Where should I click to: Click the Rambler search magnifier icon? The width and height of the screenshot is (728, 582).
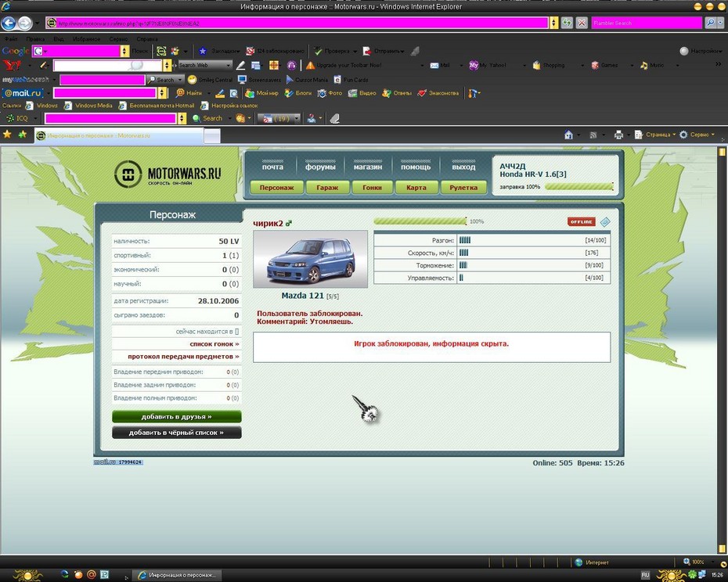[710, 22]
